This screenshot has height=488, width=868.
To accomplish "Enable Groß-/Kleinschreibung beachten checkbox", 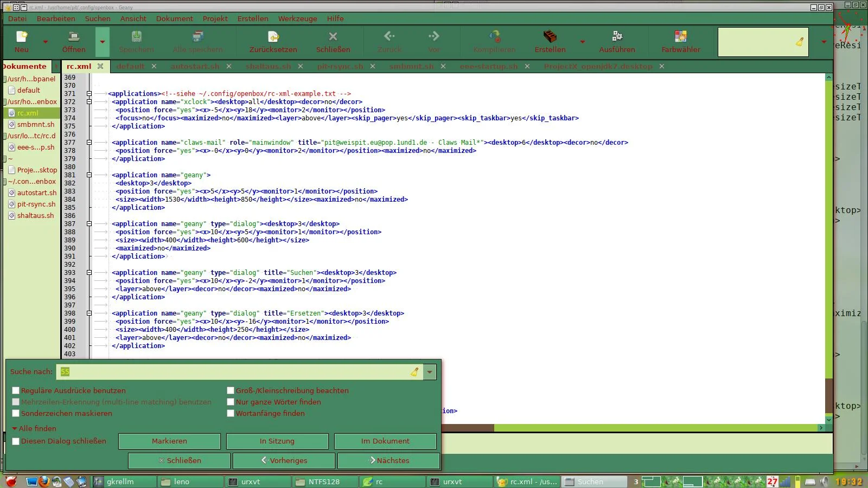I will (x=231, y=390).
